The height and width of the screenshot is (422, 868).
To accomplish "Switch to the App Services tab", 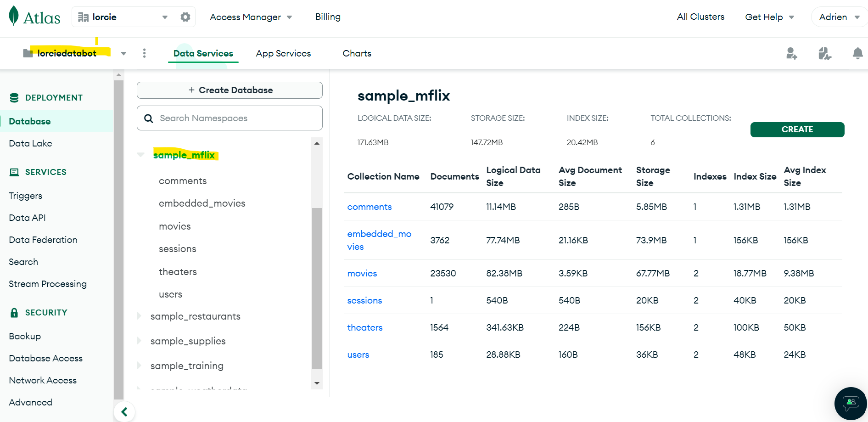I will tap(283, 53).
